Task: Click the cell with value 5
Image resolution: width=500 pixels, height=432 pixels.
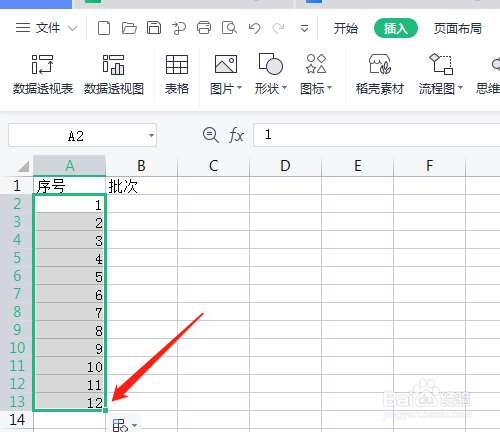Action: pyautogui.click(x=69, y=275)
